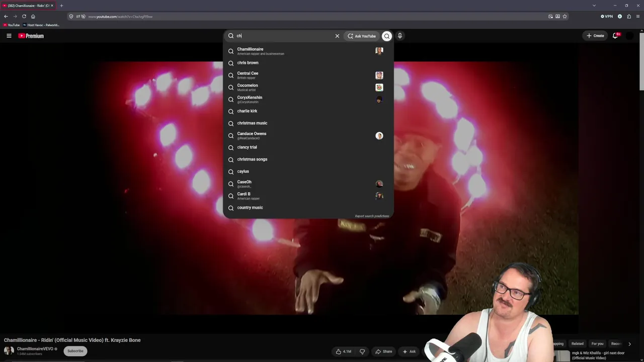Image resolution: width=644 pixels, height=362 pixels.
Task: Choose the chris brown suggestion
Action: tap(308, 63)
